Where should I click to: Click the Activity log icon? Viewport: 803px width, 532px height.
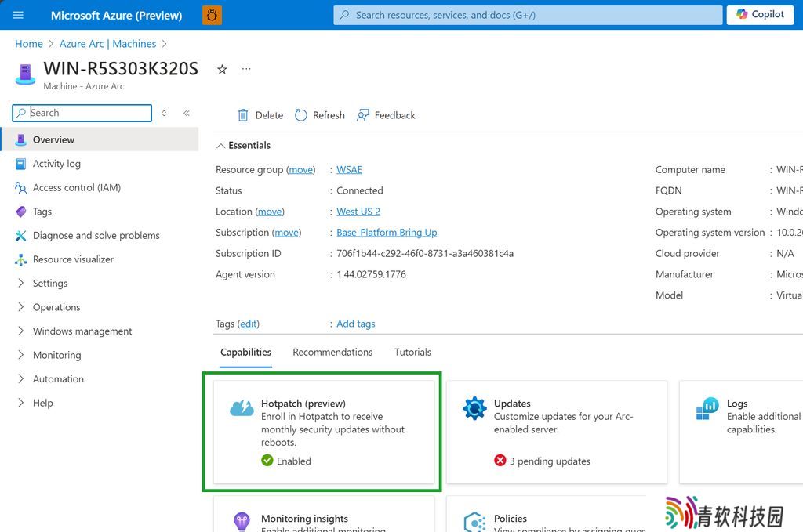21,164
